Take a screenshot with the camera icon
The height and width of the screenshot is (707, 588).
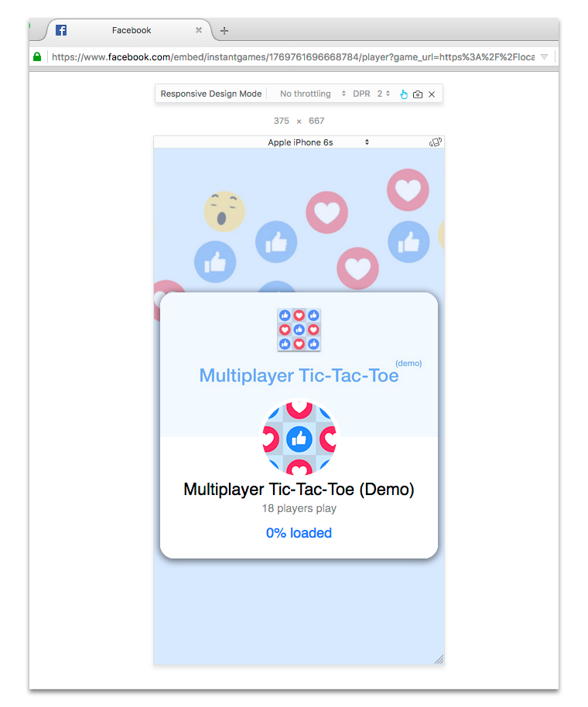418,94
